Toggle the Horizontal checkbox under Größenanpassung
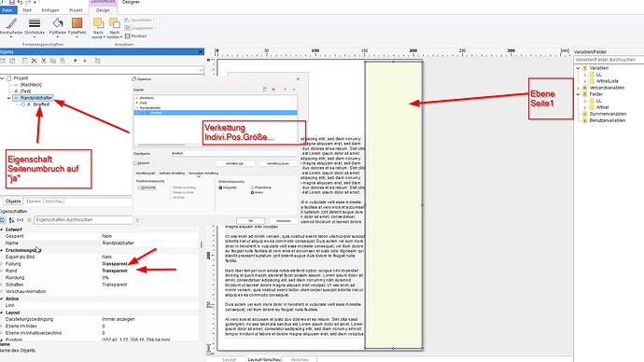Viewport: 644px width, 362px height. tap(220, 188)
